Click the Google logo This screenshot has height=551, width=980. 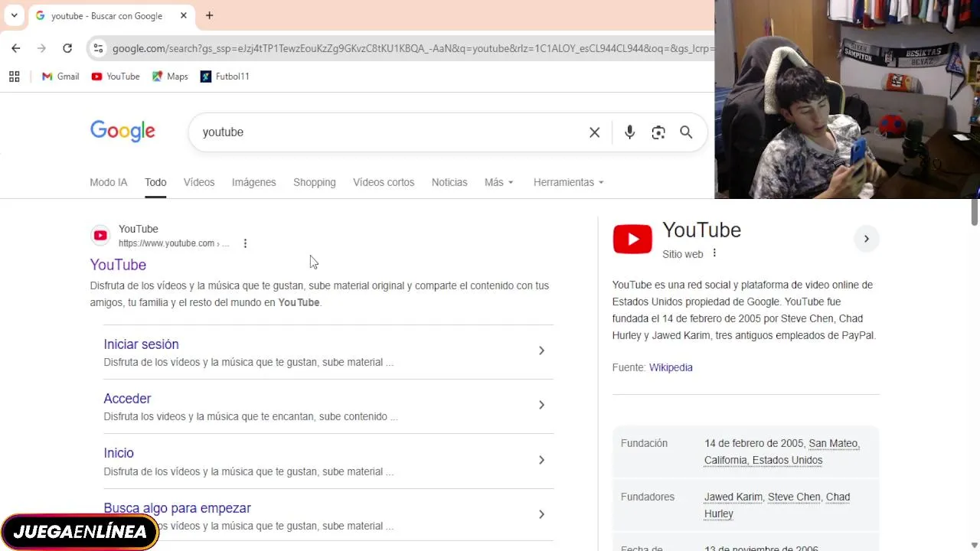coord(122,132)
